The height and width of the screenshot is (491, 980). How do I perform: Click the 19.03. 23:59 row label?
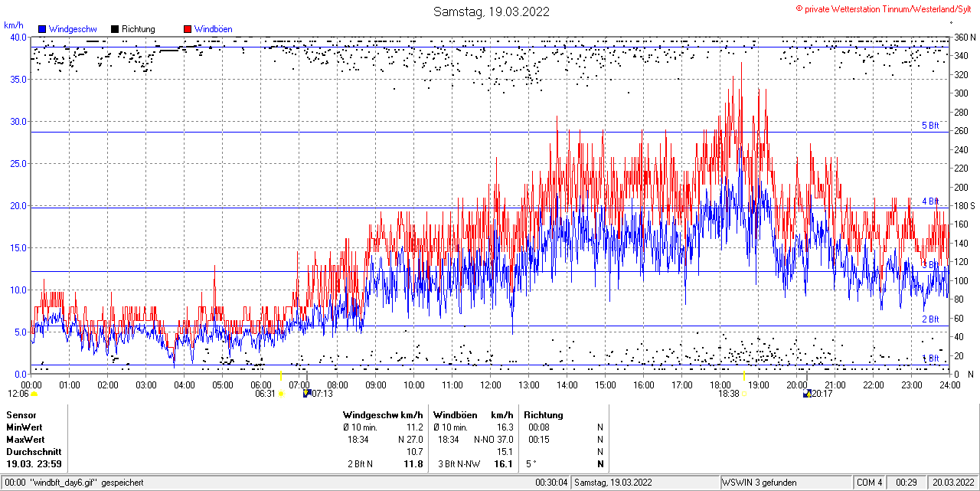[34, 464]
